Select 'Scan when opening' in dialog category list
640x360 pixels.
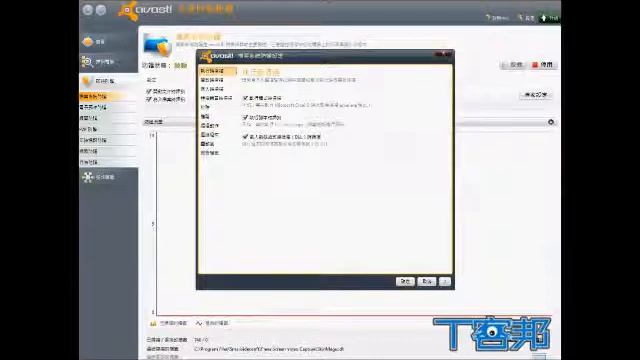(x=212, y=80)
